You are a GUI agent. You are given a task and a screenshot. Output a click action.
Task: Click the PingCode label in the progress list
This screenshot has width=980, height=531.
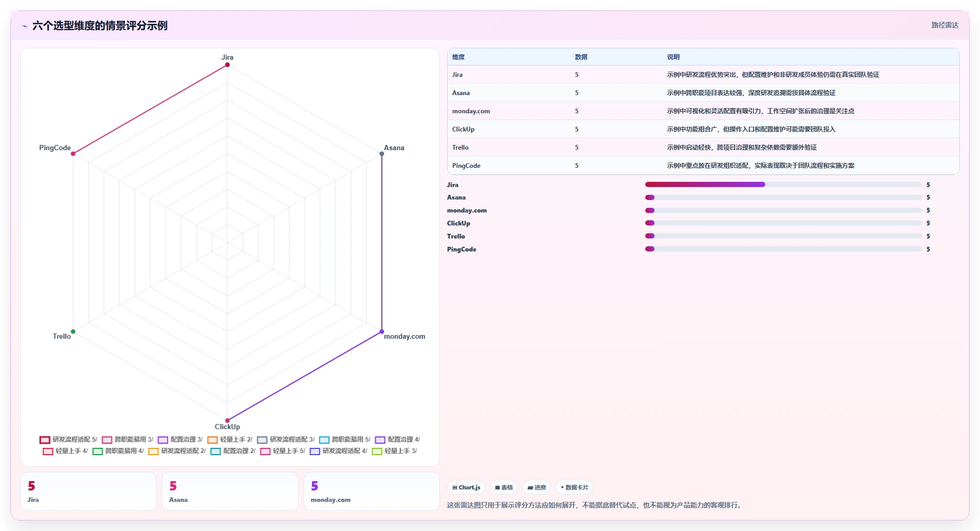click(462, 249)
